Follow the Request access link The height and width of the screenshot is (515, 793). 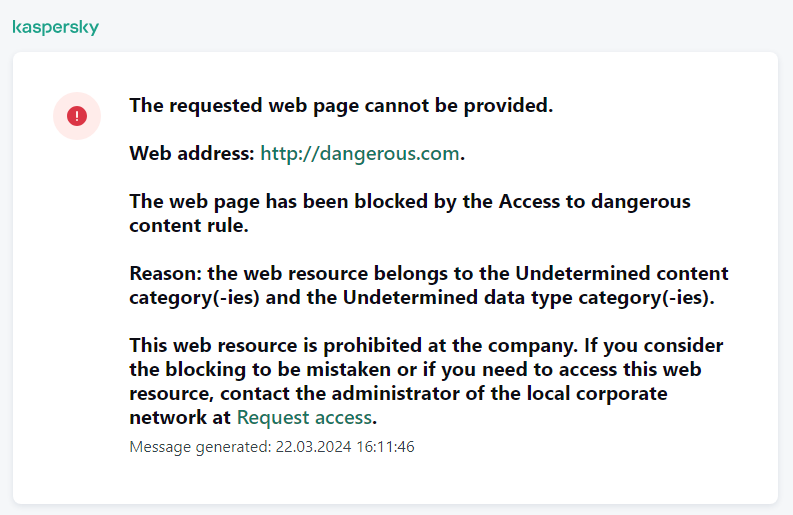[x=304, y=418]
